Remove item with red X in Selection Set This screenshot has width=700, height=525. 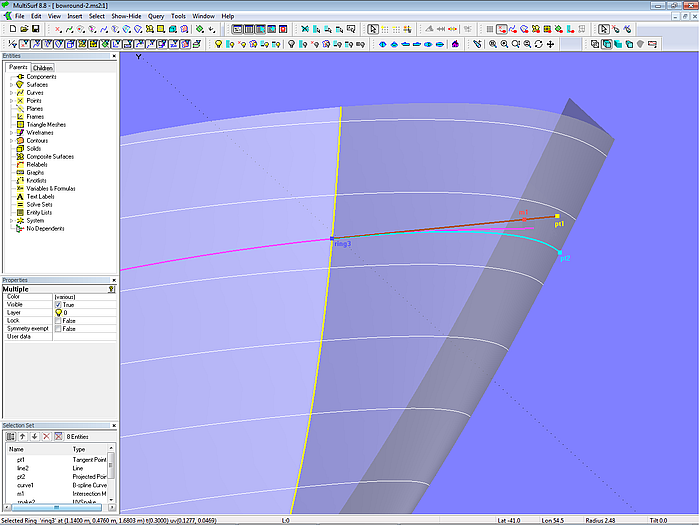(x=46, y=436)
